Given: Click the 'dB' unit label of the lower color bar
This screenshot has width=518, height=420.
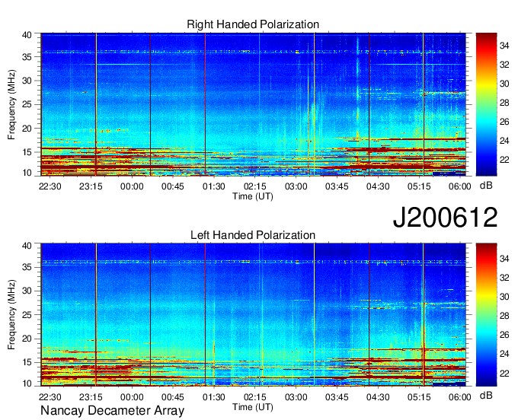Looking at the screenshot, I should 486,395.
